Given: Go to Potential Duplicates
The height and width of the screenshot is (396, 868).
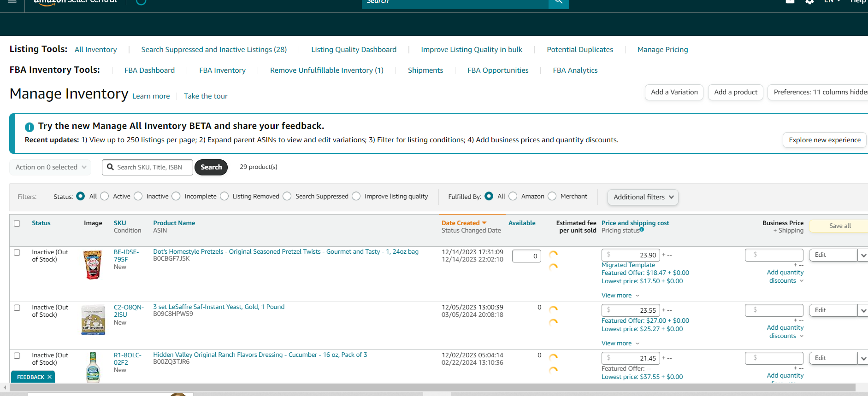Looking at the screenshot, I should (580, 50).
